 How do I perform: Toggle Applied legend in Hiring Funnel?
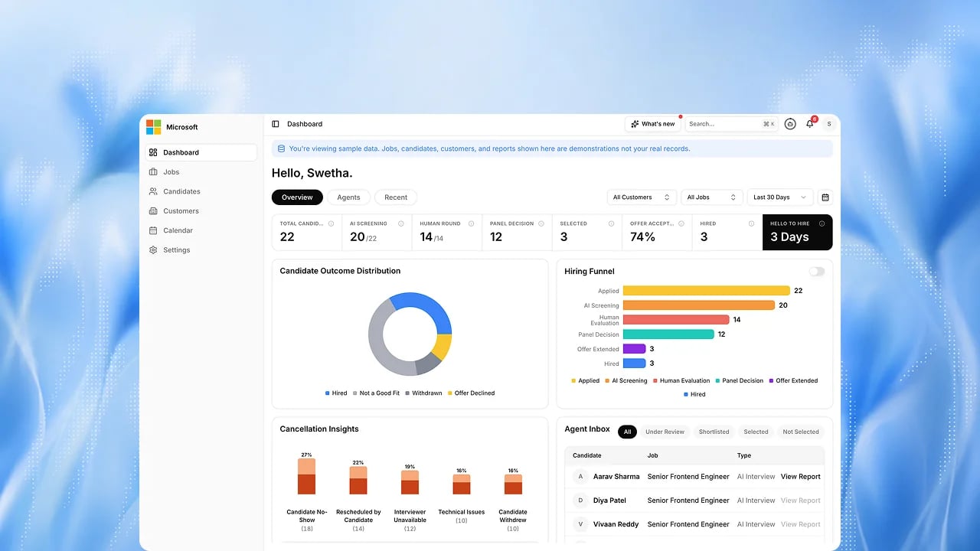[x=586, y=380]
